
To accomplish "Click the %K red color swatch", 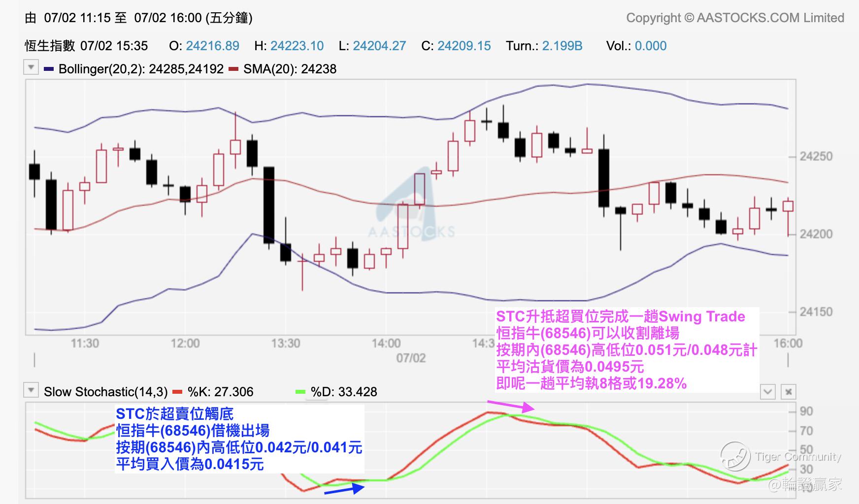I will pyautogui.click(x=178, y=392).
